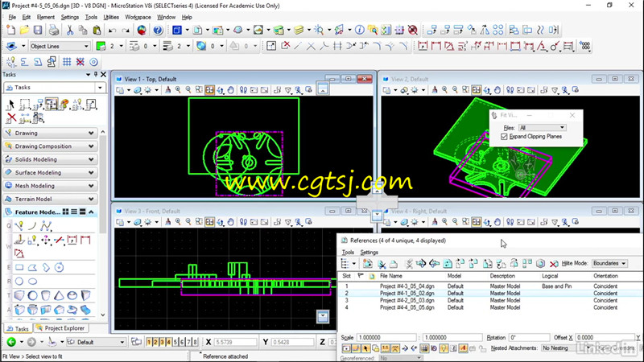Image resolution: width=644 pixels, height=362 pixels.
Task: Expand the Mesh Modeling task group
Action: tap(50, 186)
